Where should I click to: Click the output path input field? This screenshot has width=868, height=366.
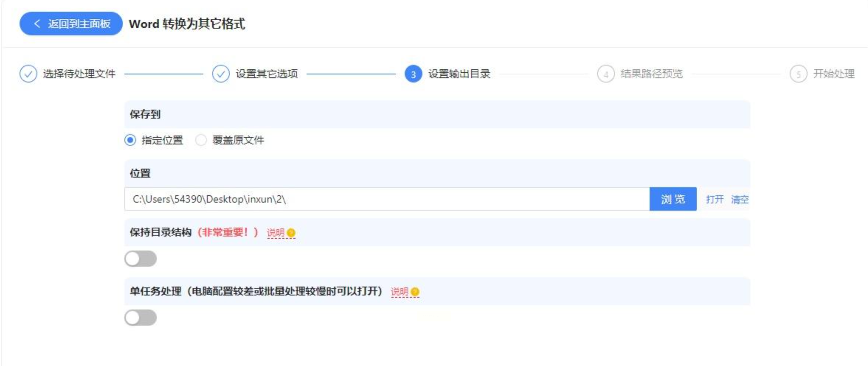pos(387,199)
